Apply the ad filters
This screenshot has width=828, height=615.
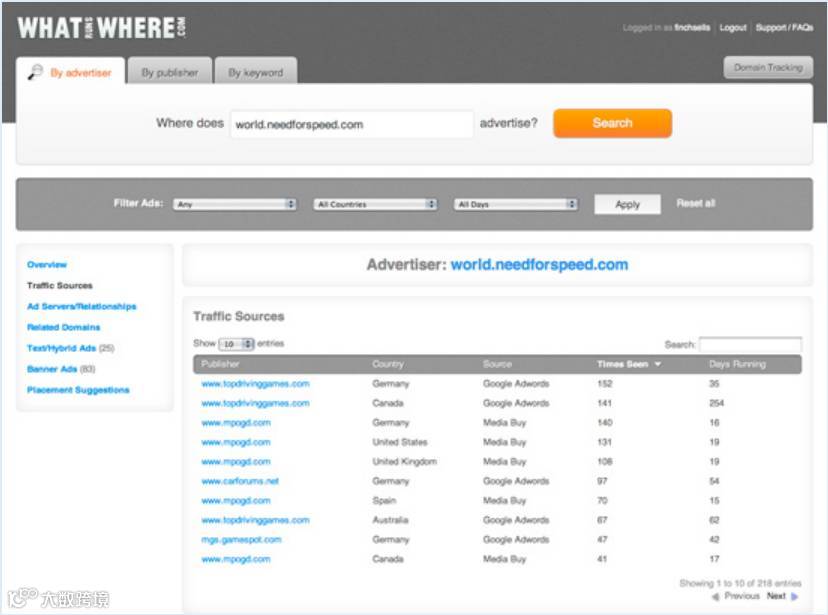(x=627, y=204)
